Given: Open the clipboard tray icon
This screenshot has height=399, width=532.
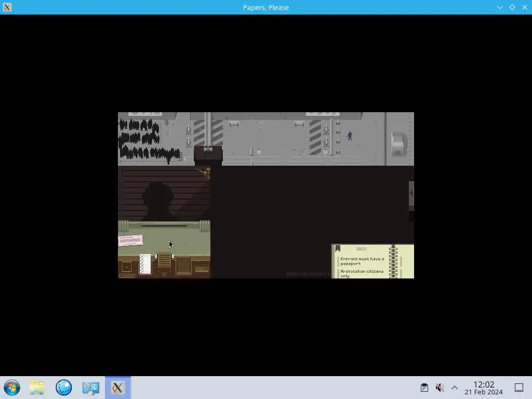Looking at the screenshot, I should (424, 388).
